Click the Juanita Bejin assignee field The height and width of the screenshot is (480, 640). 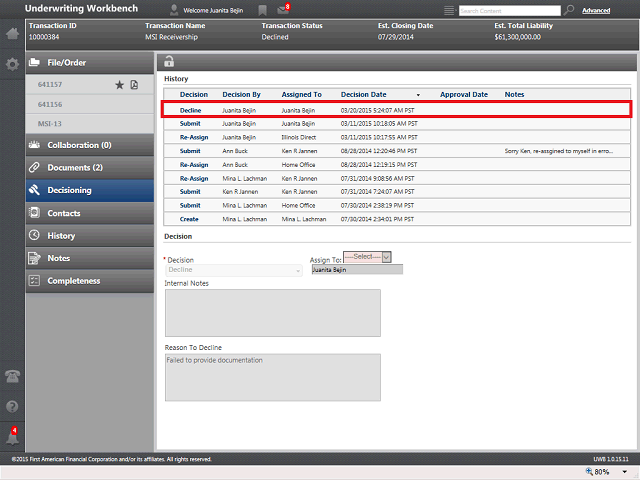[x=357, y=269]
